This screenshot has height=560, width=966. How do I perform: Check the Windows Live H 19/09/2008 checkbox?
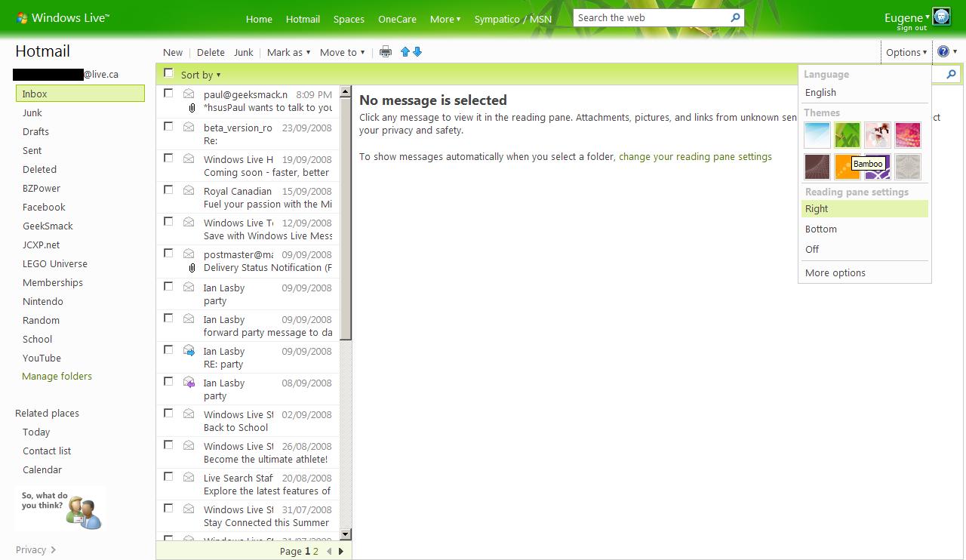tap(168, 158)
